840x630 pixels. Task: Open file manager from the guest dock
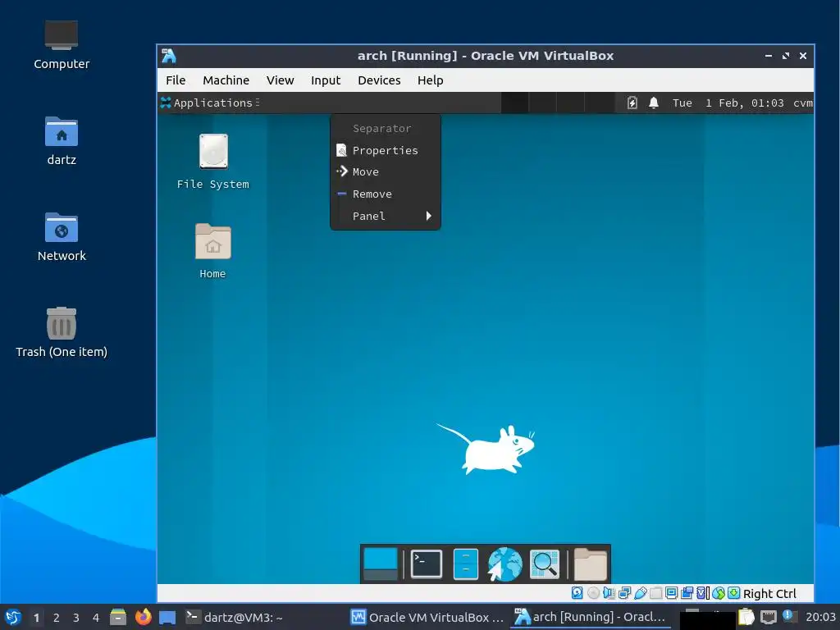466,564
